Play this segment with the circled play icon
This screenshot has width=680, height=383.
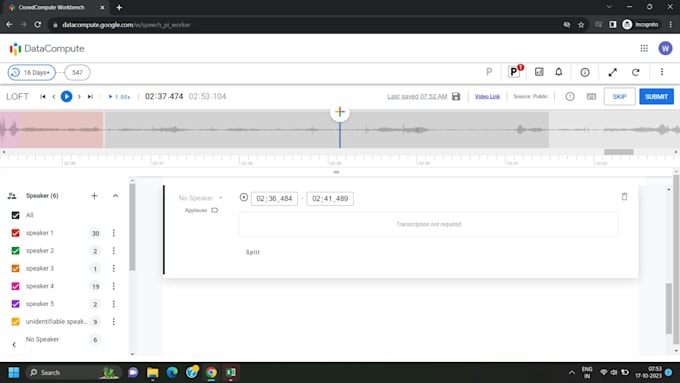pos(244,197)
